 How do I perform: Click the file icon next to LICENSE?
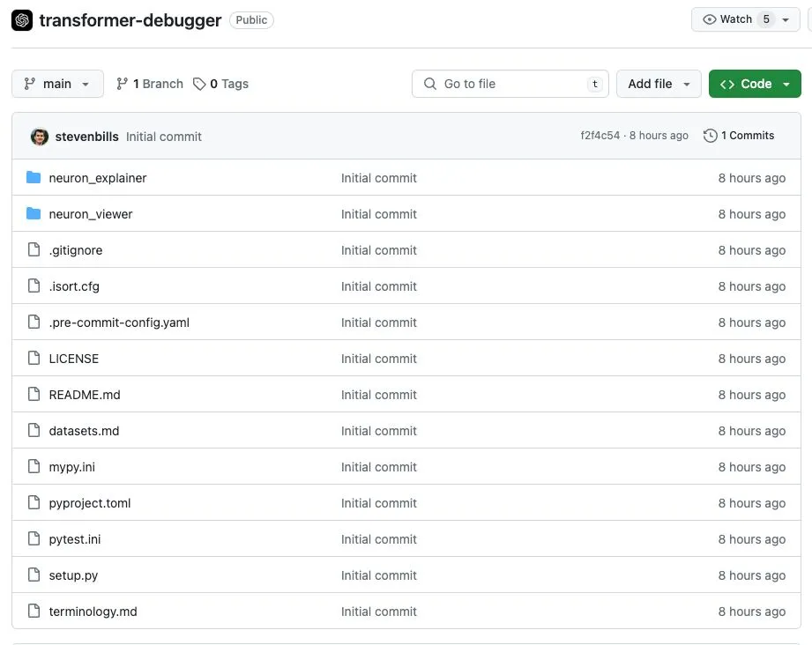[34, 359]
